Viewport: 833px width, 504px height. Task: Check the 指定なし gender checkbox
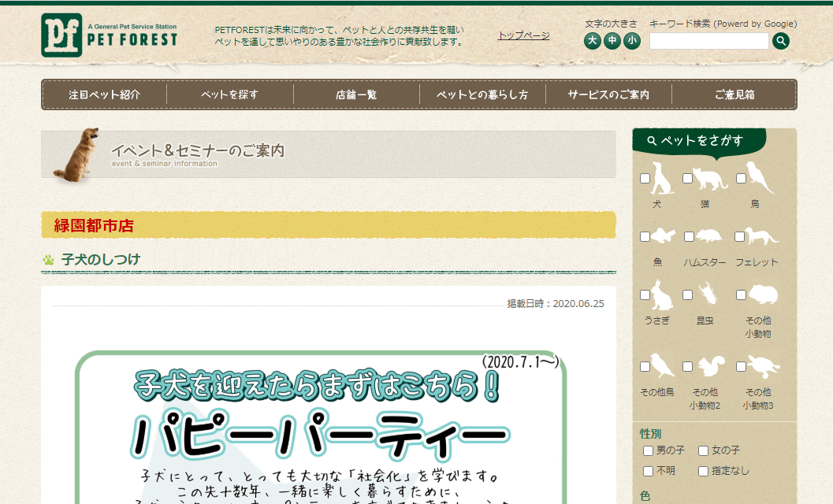point(704,471)
